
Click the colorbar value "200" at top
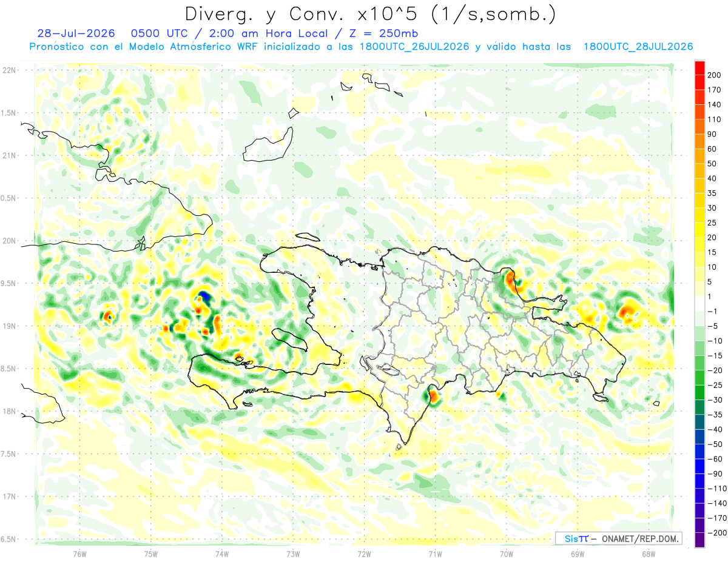(x=715, y=75)
